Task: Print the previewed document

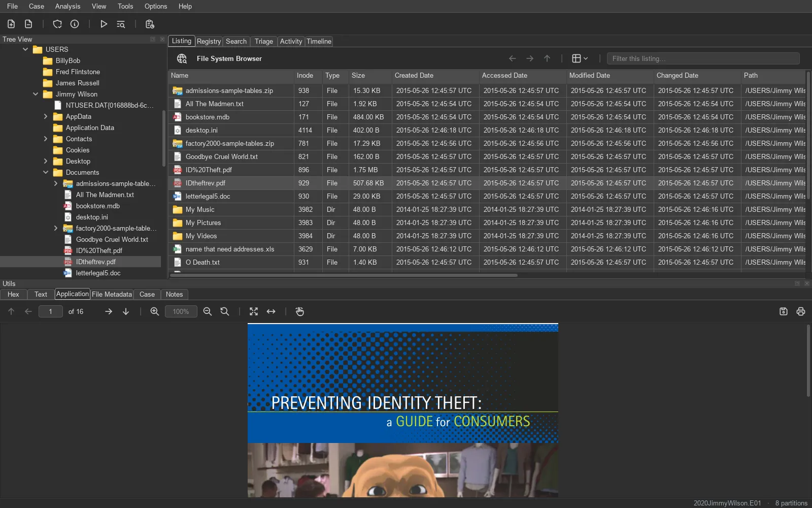Action: point(801,311)
